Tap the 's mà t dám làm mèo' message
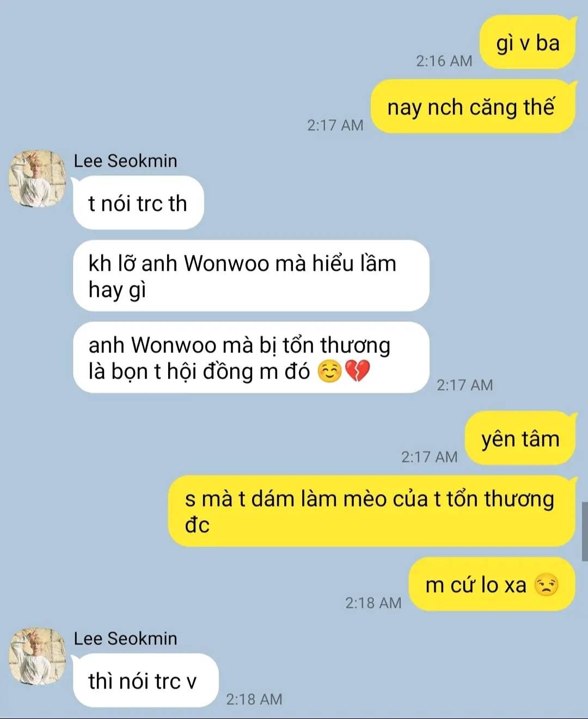The image size is (588, 719). [x=372, y=511]
